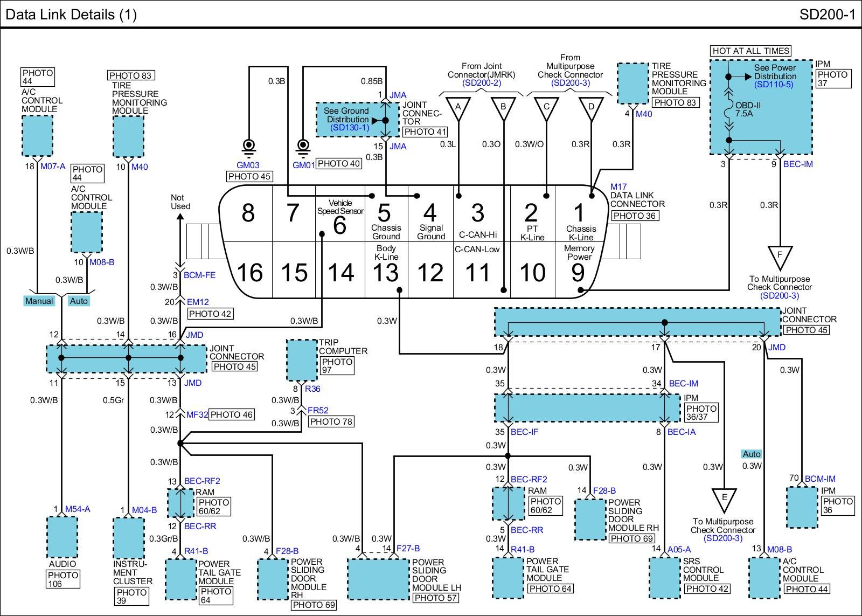
Task: Click pin 16 of the data link connector
Action: pos(250,272)
